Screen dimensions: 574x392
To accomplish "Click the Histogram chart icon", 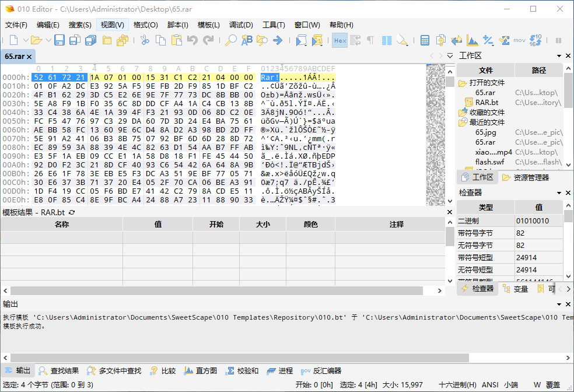I will click(x=473, y=40).
